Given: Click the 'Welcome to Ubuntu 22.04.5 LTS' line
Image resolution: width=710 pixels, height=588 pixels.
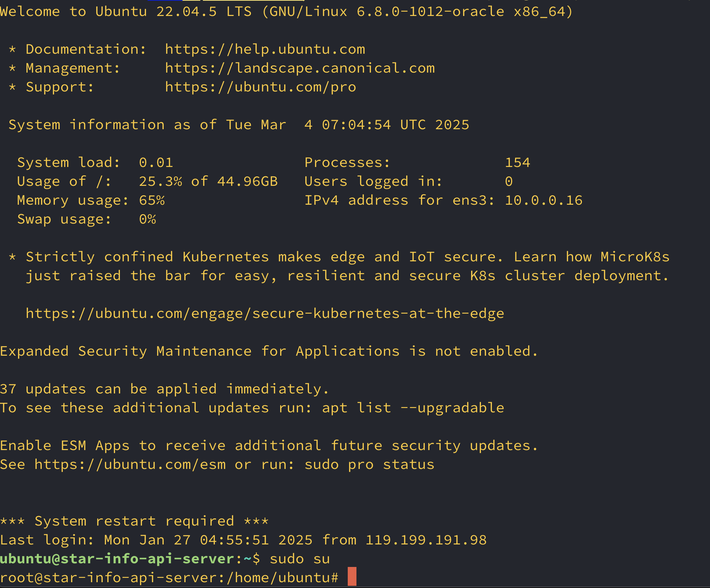Looking at the screenshot, I should click(125, 12).
